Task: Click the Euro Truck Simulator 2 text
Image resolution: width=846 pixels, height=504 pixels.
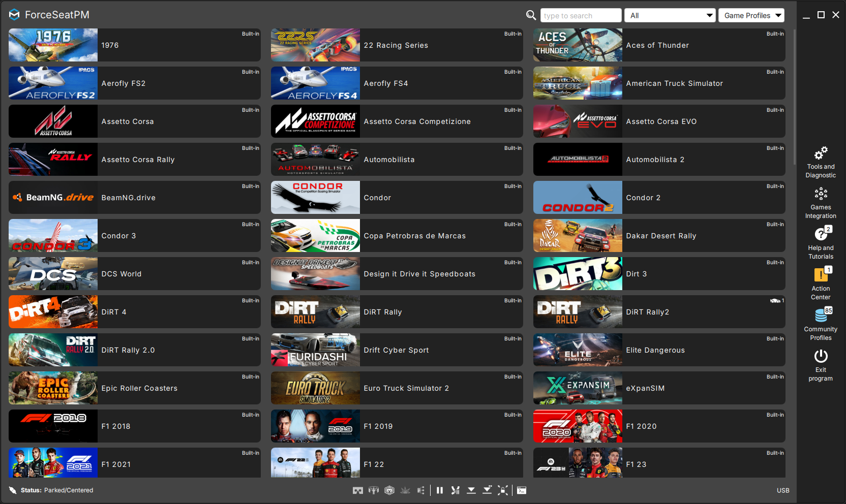Action: click(406, 388)
